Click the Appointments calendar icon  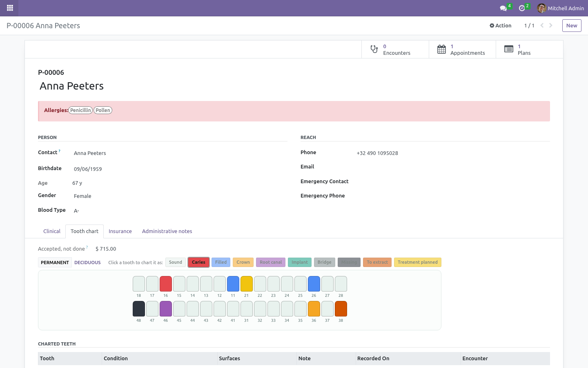pyautogui.click(x=441, y=49)
